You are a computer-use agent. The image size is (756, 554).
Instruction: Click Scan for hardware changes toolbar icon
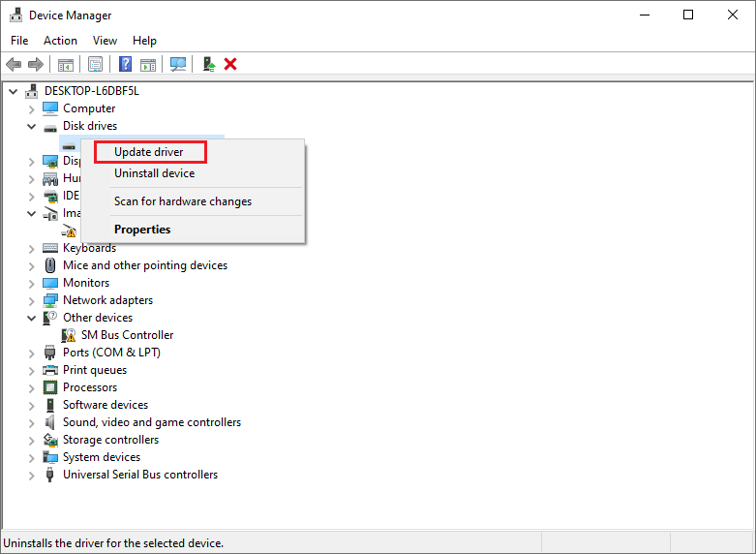178,64
